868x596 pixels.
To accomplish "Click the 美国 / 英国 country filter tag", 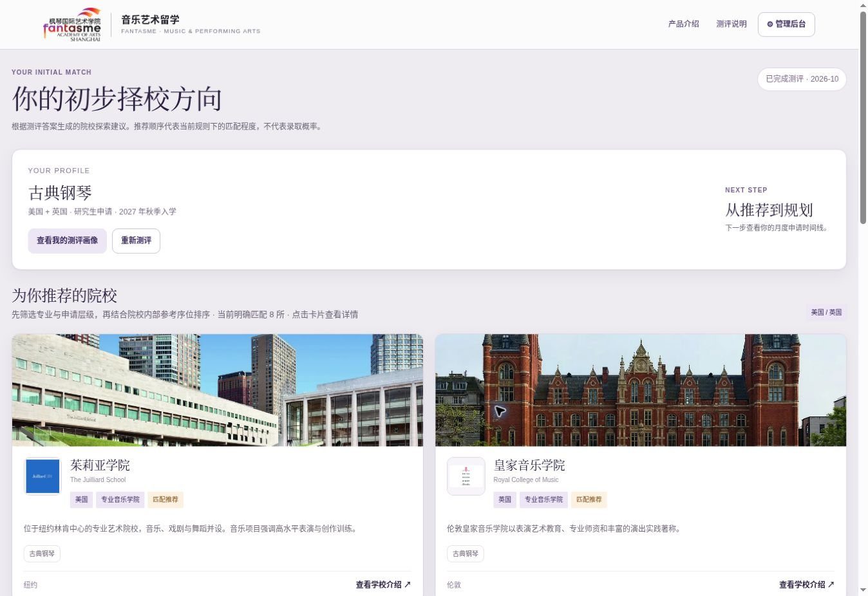I will [826, 312].
